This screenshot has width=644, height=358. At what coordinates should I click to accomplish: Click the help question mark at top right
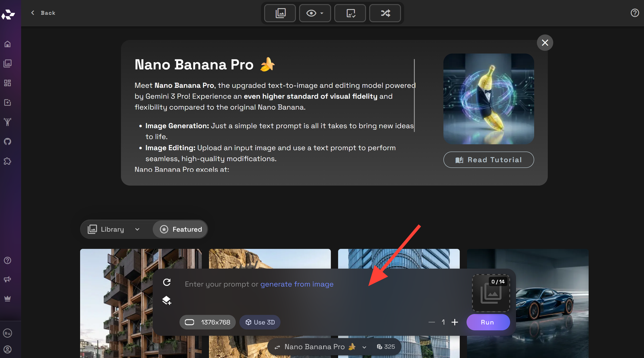pyautogui.click(x=635, y=13)
